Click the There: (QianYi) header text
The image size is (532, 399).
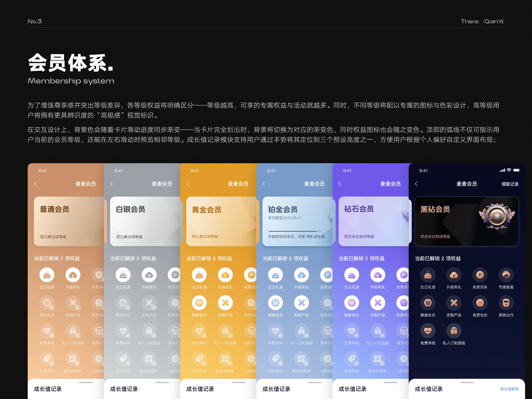[x=482, y=21]
